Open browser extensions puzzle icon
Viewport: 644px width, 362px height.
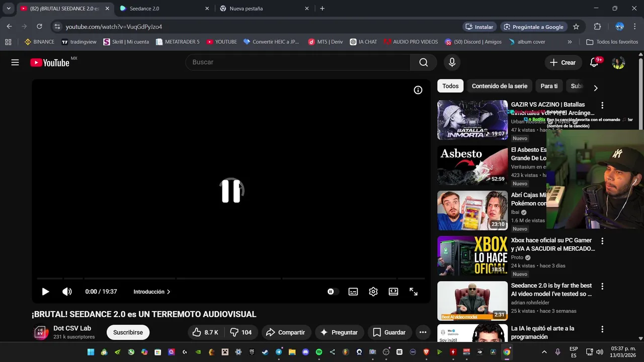(597, 27)
